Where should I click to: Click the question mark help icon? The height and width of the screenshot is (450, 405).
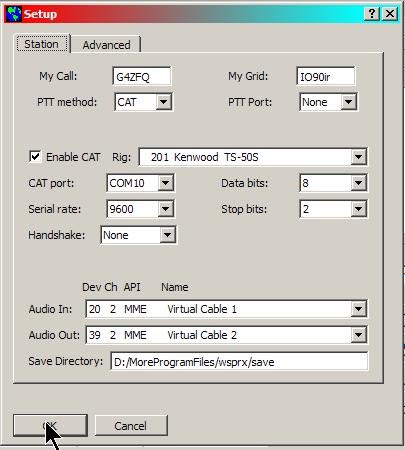pyautogui.click(x=372, y=14)
